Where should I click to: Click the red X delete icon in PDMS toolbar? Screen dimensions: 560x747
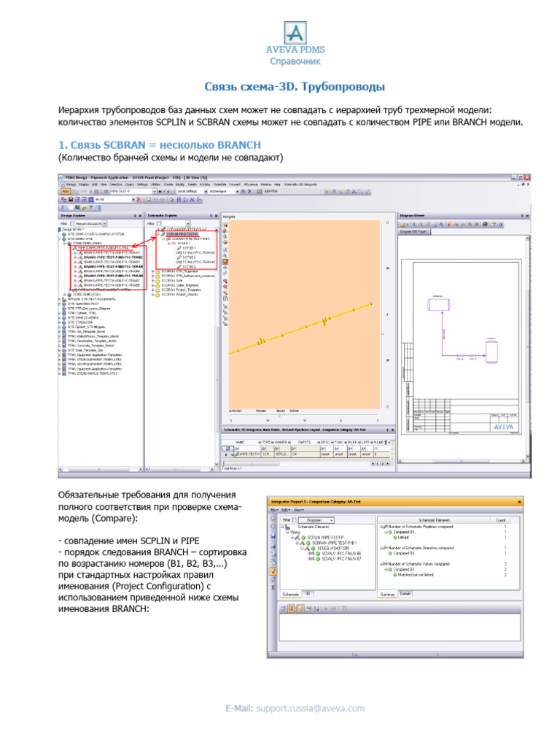[139, 200]
